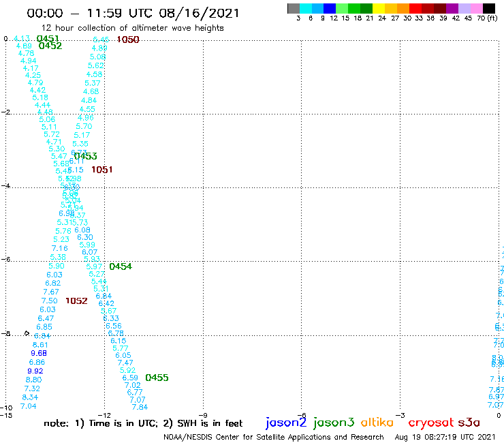504x443 pixels.
Task: Click the dark blue value 9.68
Action: coord(39,353)
